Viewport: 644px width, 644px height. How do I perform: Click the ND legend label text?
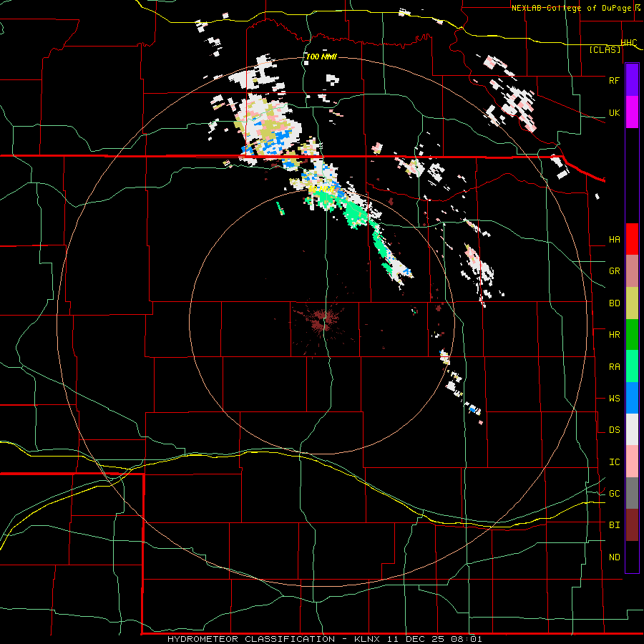click(614, 557)
